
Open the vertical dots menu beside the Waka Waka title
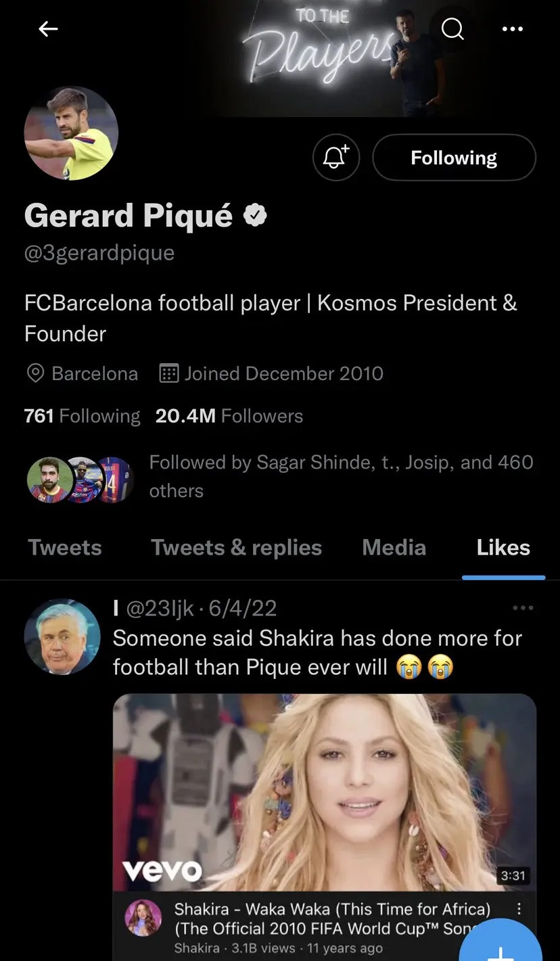coord(519,910)
